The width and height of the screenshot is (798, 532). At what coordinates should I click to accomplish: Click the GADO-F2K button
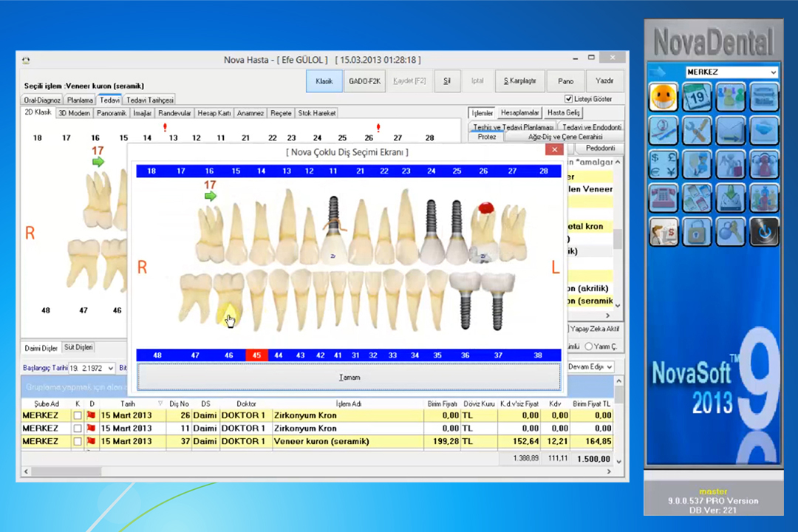(364, 81)
